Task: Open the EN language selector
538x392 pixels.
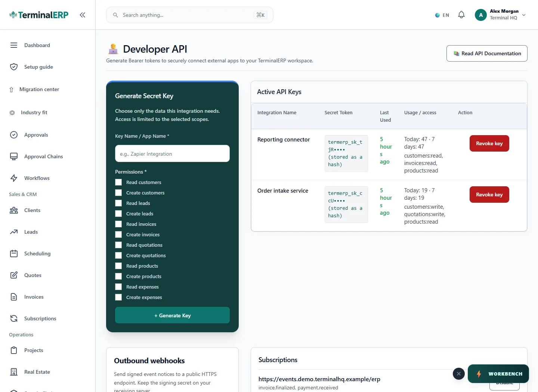Action: click(x=442, y=15)
